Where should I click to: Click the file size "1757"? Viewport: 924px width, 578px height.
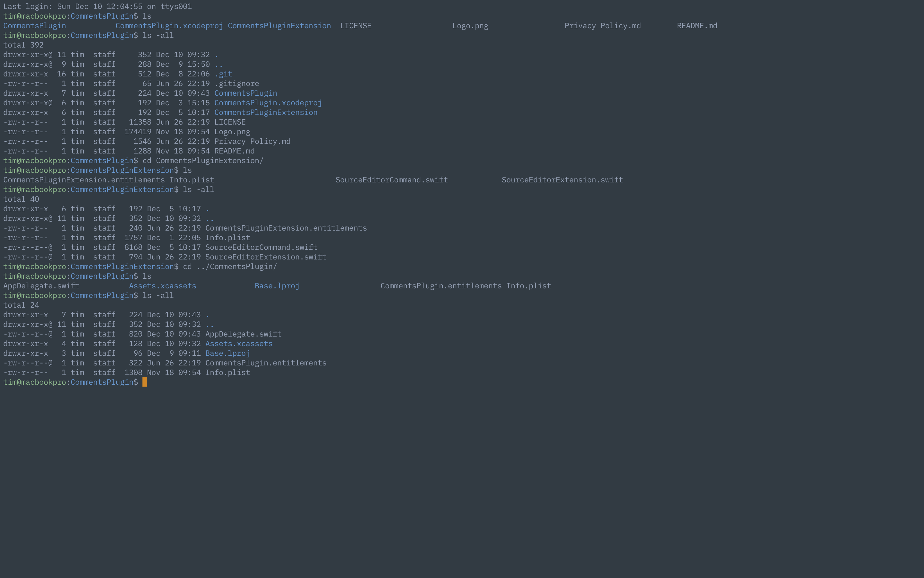tap(134, 238)
